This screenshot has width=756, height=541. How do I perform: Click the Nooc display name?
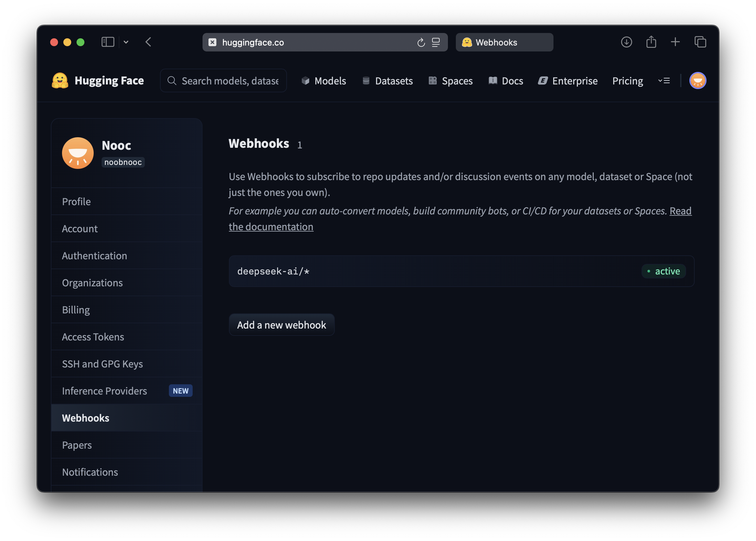coord(116,145)
